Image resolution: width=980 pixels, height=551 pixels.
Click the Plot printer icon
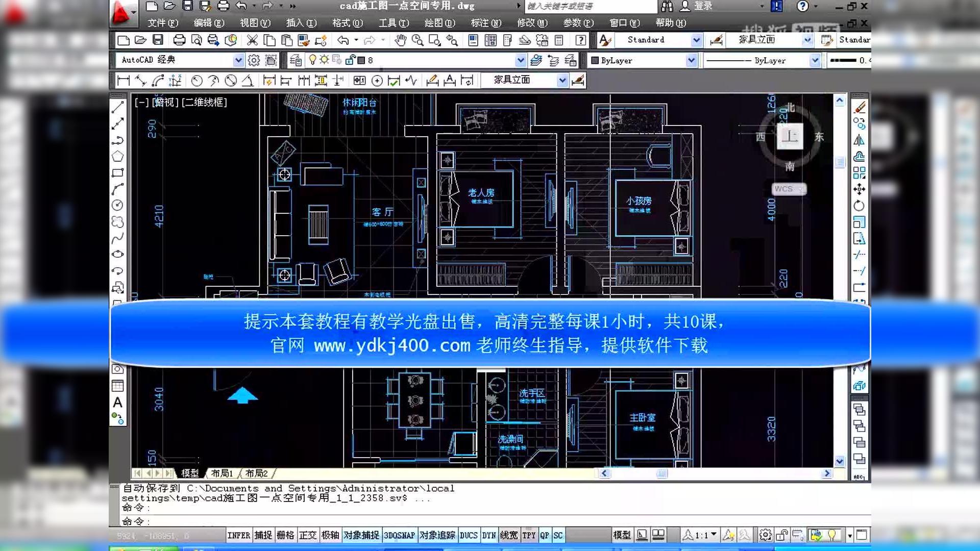178,40
